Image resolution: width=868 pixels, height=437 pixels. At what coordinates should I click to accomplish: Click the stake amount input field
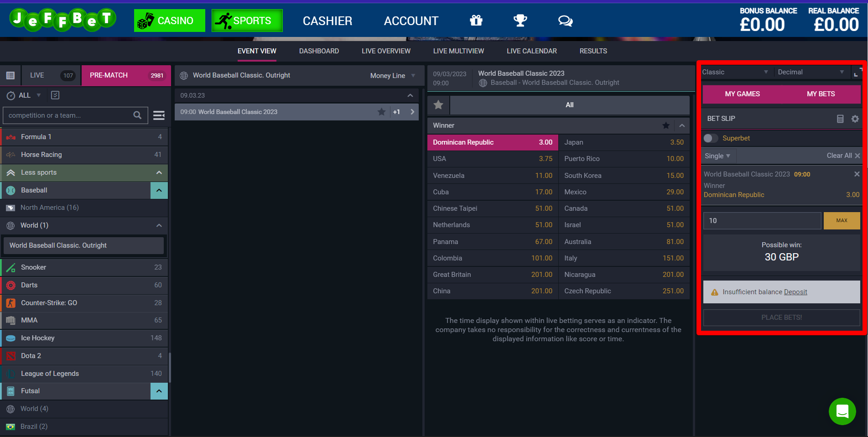(x=762, y=221)
